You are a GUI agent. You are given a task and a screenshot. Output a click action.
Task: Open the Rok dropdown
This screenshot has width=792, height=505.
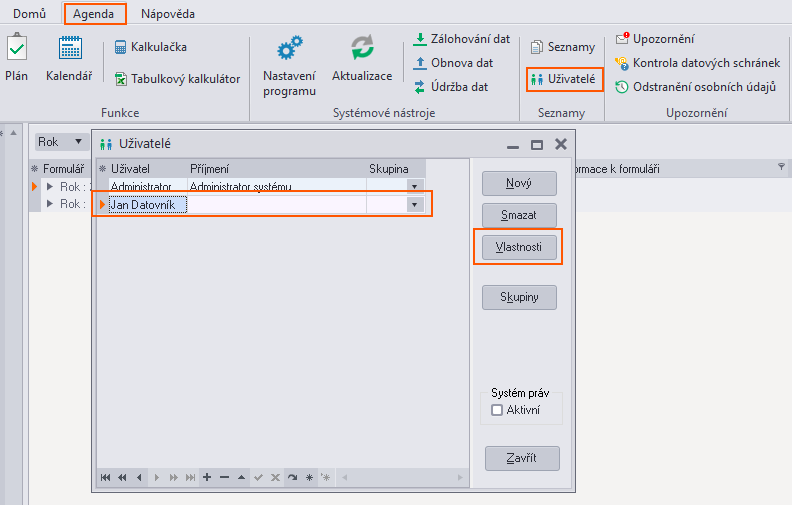click(x=61, y=142)
